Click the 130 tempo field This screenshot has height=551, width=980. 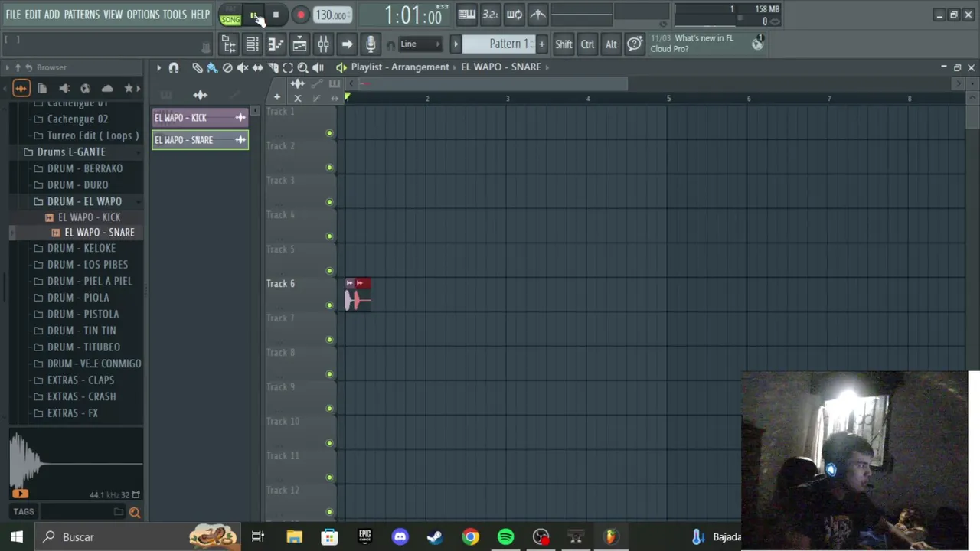332,15
